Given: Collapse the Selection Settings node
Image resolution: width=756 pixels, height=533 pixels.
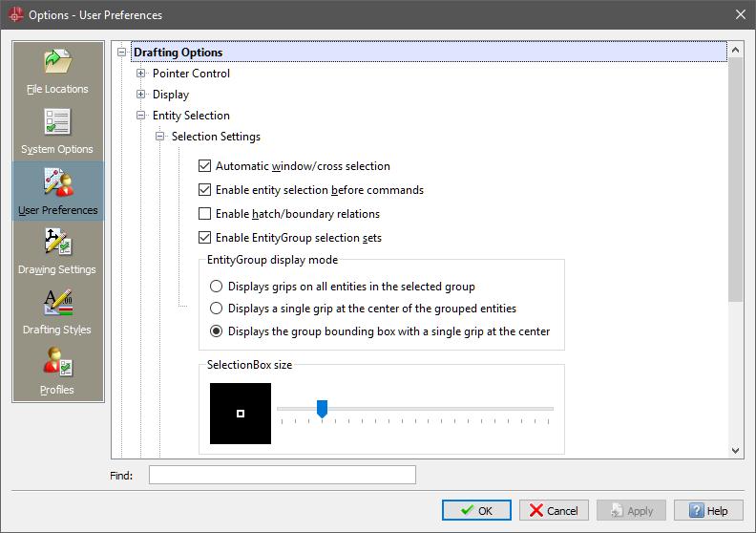Looking at the screenshot, I should (x=159, y=137).
